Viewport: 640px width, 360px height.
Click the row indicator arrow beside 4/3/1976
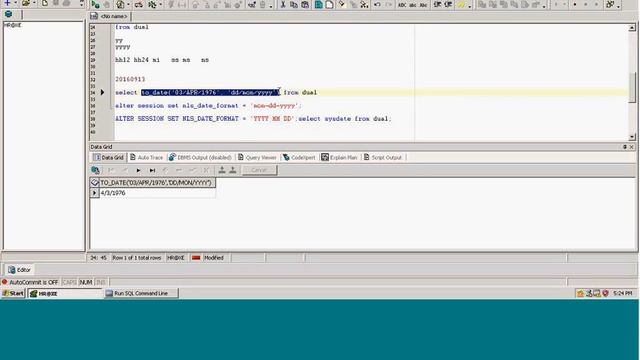[95, 193]
